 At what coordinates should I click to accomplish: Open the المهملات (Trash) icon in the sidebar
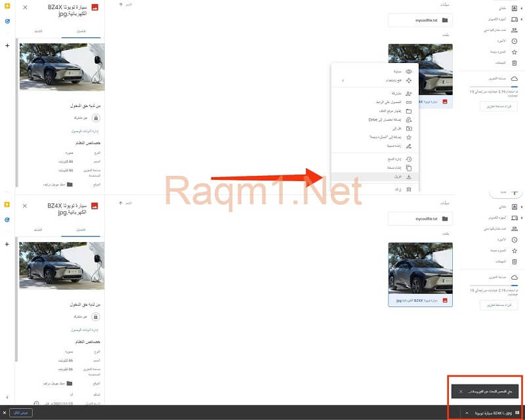coord(514,62)
